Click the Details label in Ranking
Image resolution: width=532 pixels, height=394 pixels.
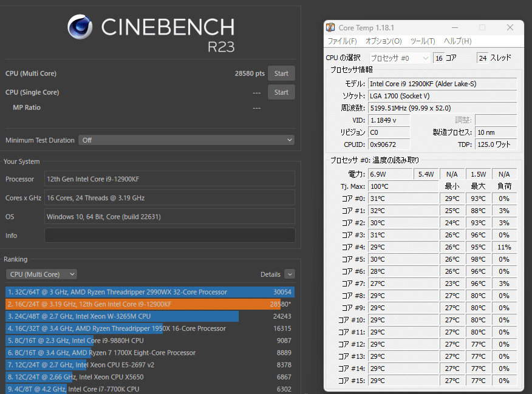[270, 274]
